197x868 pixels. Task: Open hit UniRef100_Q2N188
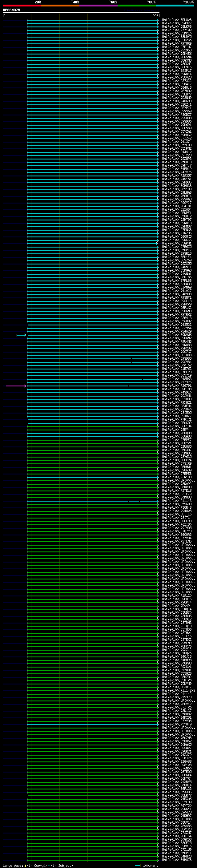click(x=177, y=477)
